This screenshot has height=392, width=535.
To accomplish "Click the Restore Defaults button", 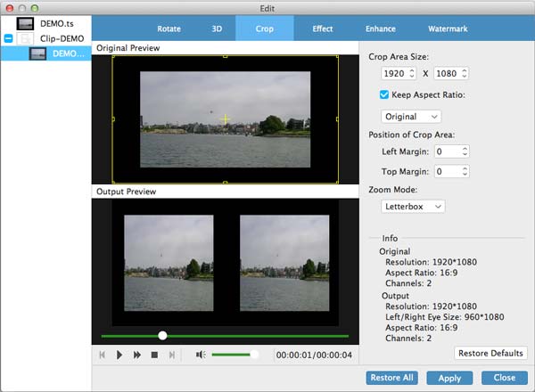I will pyautogui.click(x=490, y=353).
